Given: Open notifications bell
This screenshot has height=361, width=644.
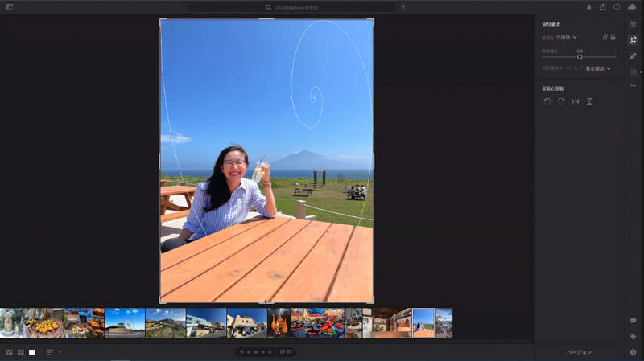Looking at the screenshot, I should coord(589,7).
